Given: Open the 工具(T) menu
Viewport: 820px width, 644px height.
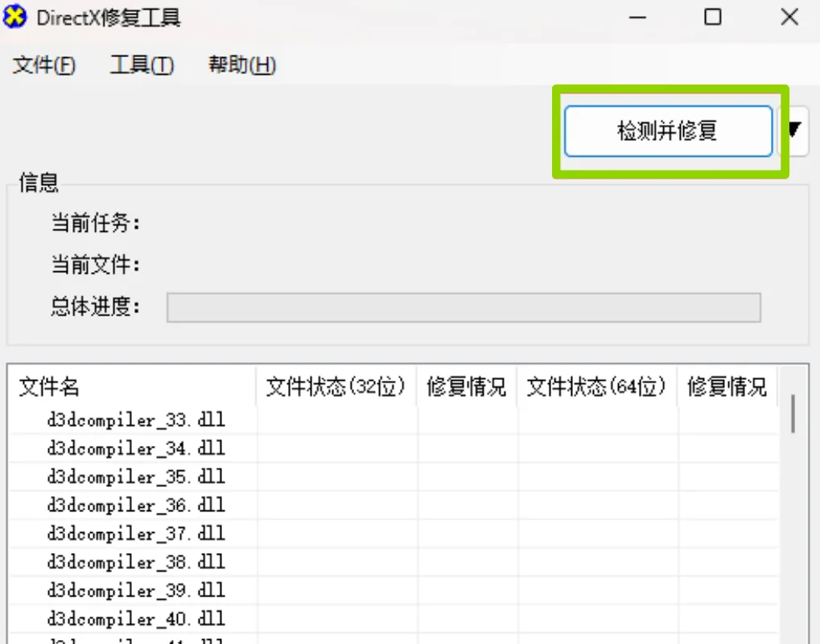Looking at the screenshot, I should click(x=142, y=65).
